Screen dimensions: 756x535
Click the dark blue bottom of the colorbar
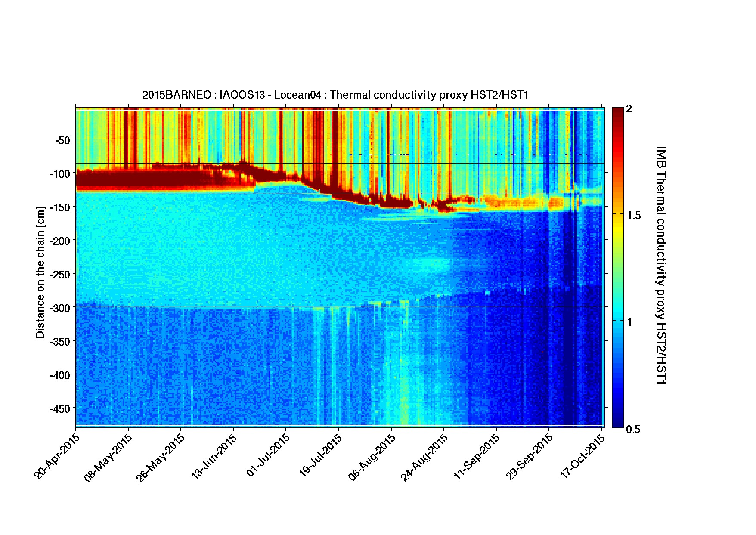pyautogui.click(x=617, y=424)
